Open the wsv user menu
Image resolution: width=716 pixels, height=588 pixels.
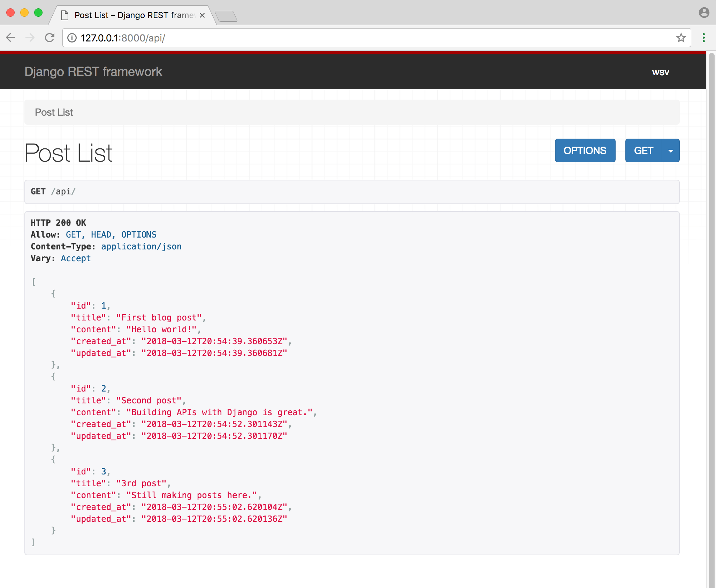tap(661, 72)
